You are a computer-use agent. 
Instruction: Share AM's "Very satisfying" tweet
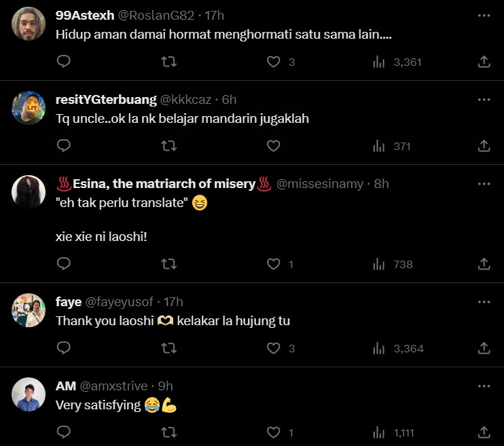pyautogui.click(x=484, y=432)
